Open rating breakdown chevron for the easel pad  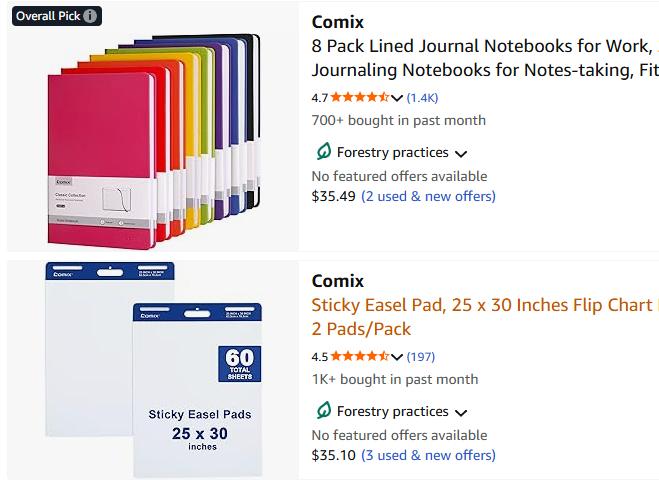[397, 357]
